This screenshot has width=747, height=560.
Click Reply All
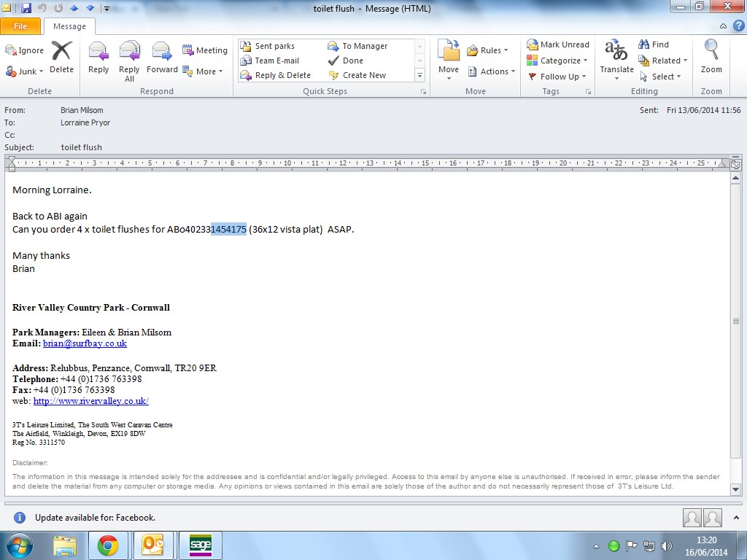click(x=129, y=61)
